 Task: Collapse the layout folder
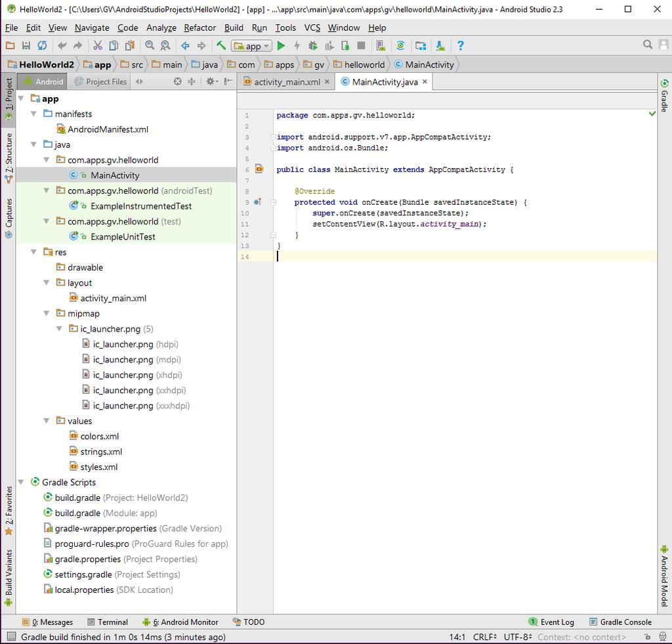(x=47, y=283)
